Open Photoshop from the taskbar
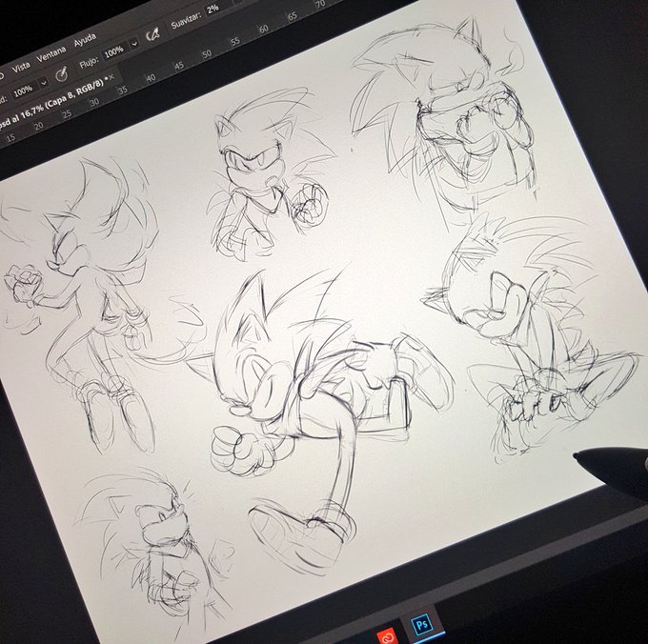This screenshot has width=648, height=644. point(421,624)
